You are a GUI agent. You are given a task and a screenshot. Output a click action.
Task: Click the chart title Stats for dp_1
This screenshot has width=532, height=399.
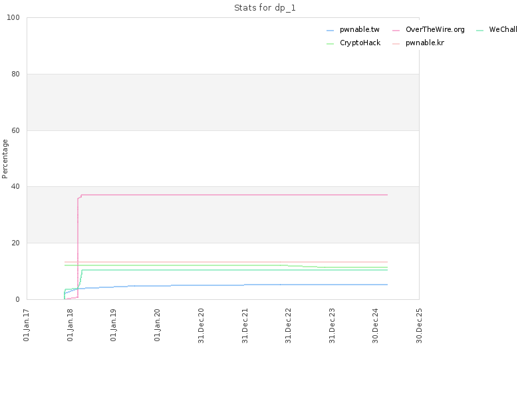click(x=265, y=8)
